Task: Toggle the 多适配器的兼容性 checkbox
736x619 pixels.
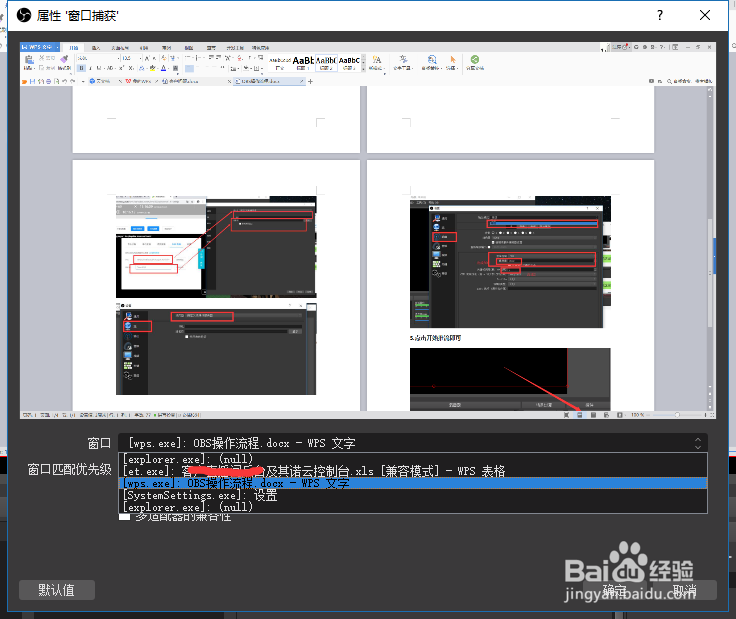Action: click(x=124, y=517)
